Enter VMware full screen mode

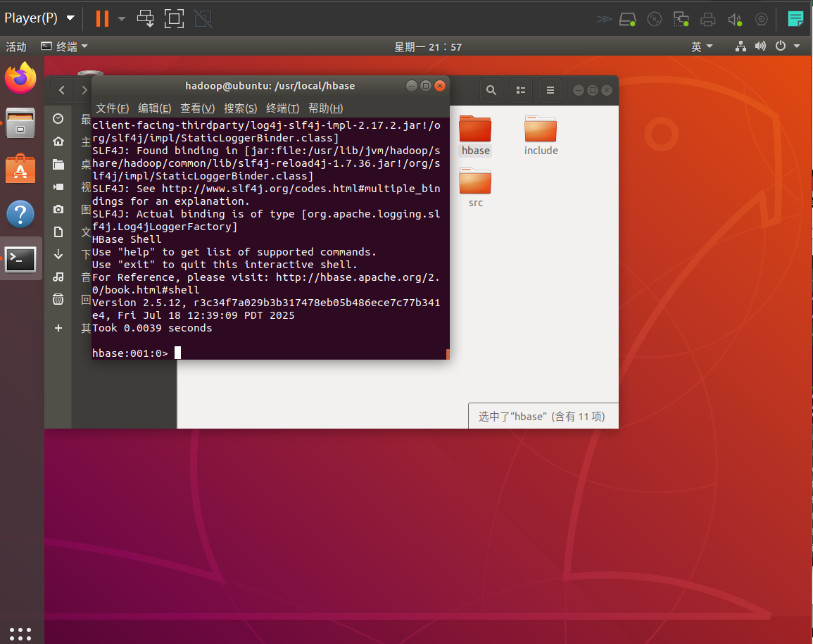click(x=174, y=19)
